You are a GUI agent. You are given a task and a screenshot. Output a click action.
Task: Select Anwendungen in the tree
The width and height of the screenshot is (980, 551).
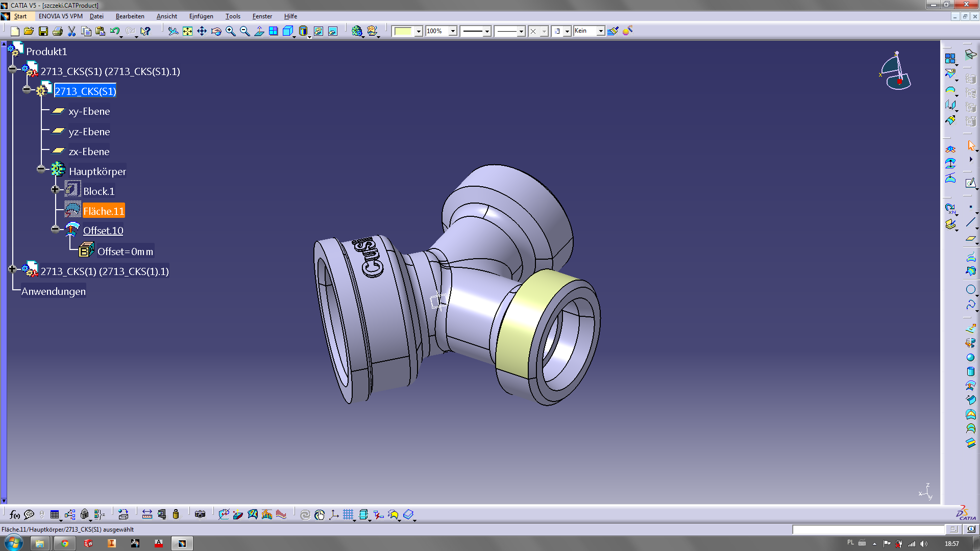[54, 291]
